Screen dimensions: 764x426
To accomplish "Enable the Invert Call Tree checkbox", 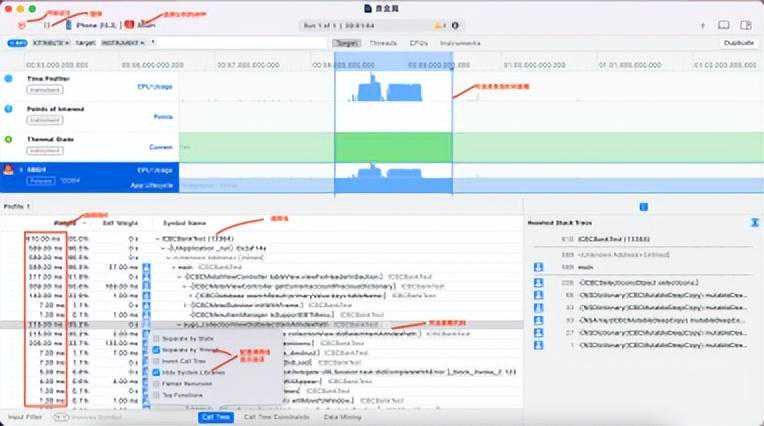I will (158, 360).
